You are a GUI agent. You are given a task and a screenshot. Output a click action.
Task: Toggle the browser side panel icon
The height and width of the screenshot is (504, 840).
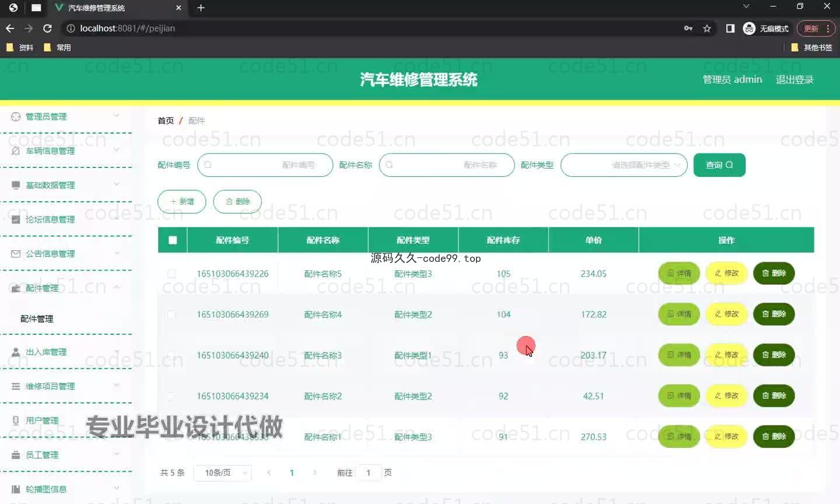tap(730, 28)
